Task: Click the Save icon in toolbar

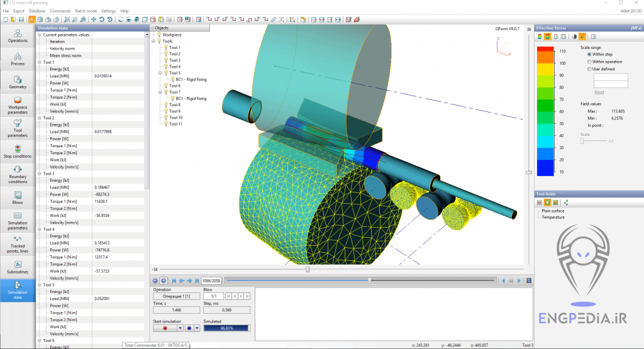Action: (x=21, y=19)
